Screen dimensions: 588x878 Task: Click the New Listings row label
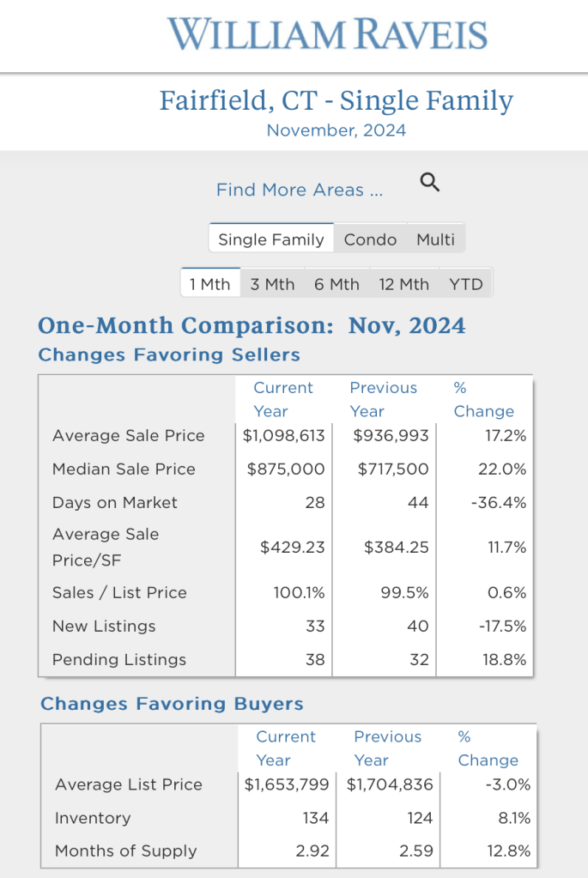point(104,627)
